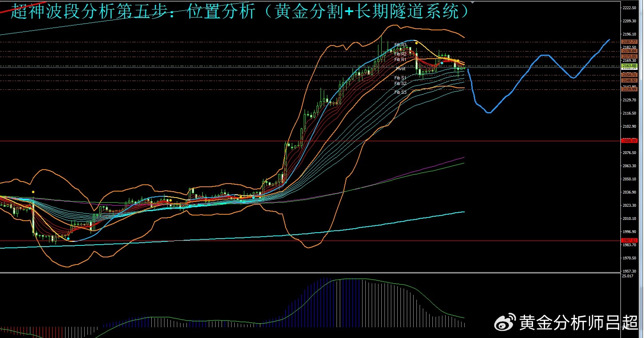Viewport: 644px width, 338px height.
Task: Click the 1983.70 axis price label
Action: click(x=630, y=245)
